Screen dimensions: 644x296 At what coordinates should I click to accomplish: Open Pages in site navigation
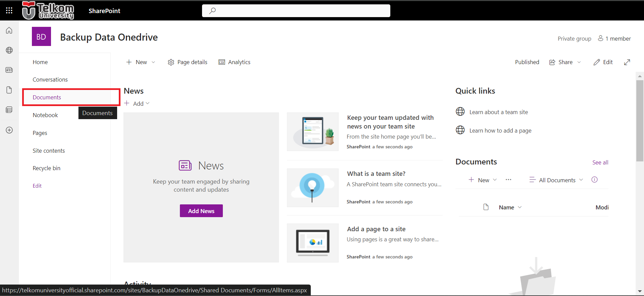click(x=40, y=133)
